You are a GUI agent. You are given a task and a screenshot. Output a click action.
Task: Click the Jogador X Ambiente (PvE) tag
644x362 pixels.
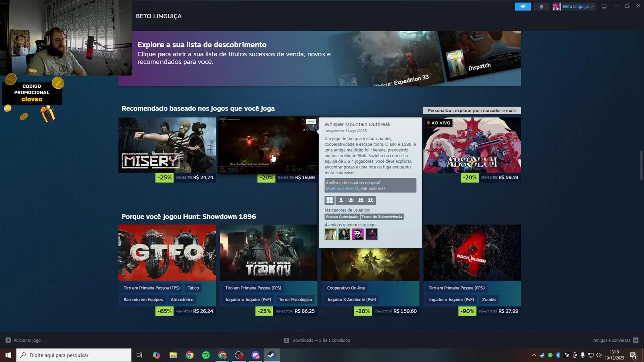[351, 299]
